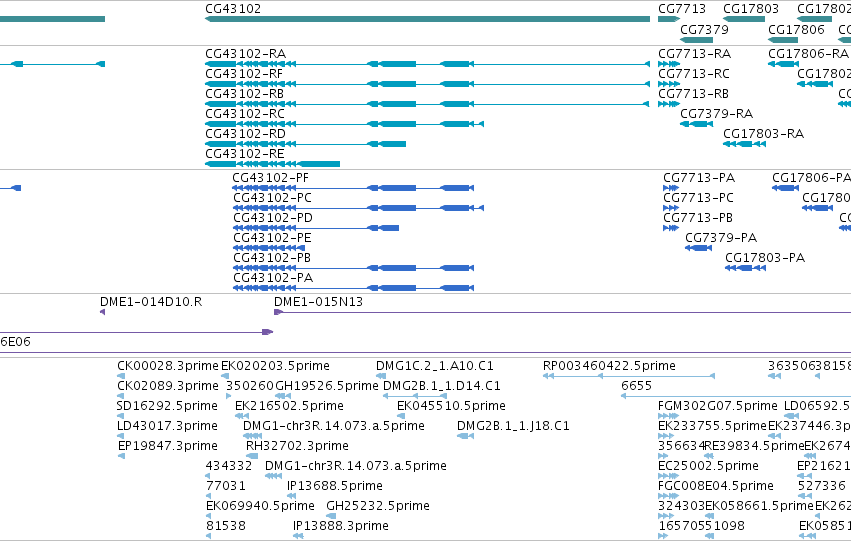
Task: Open protein CG7713-PC
Action: (x=698, y=198)
